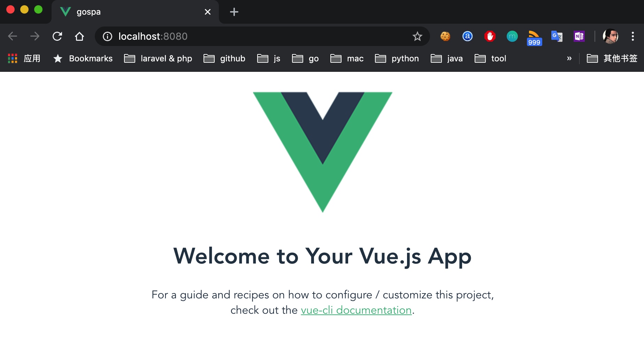This screenshot has height=343, width=644.
Task: Bookmark this page with the star icon
Action: tap(417, 36)
